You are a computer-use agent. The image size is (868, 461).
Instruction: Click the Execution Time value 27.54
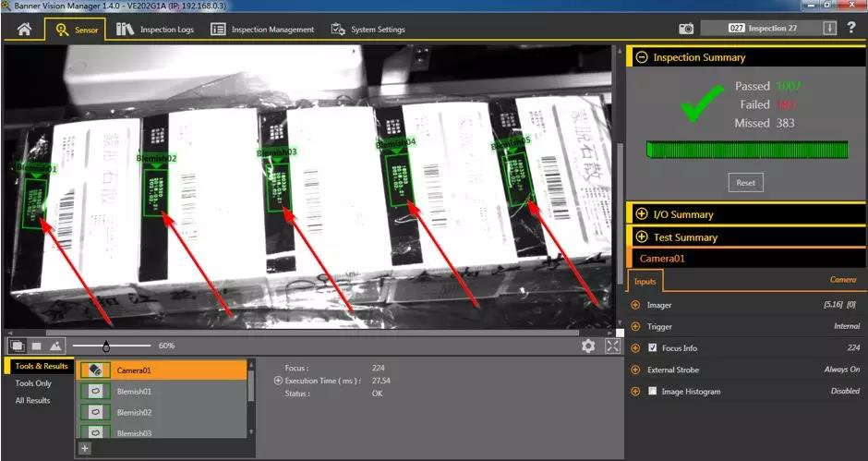coord(381,381)
